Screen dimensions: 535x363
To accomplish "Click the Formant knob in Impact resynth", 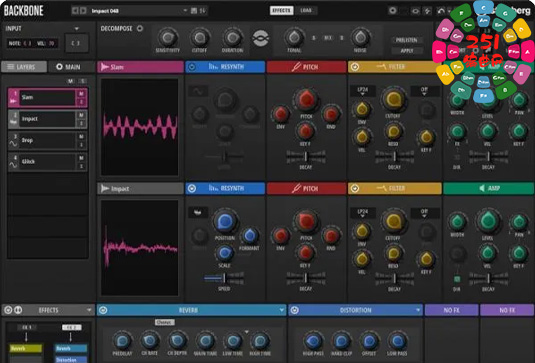I will (250, 235).
